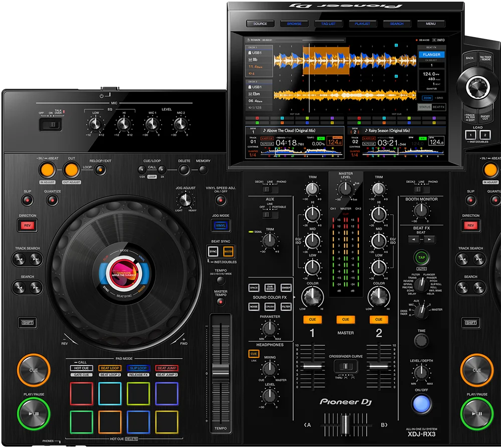Select DUB ECHO sound color FX
501x448 pixels.
[x=270, y=288]
